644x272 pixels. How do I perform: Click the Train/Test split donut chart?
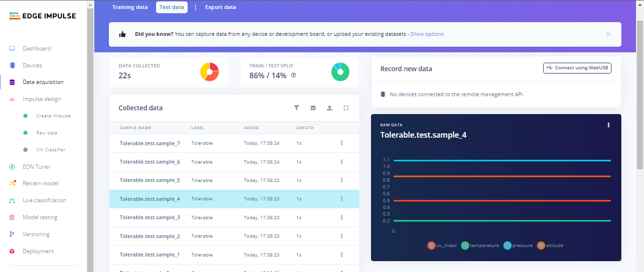340,72
